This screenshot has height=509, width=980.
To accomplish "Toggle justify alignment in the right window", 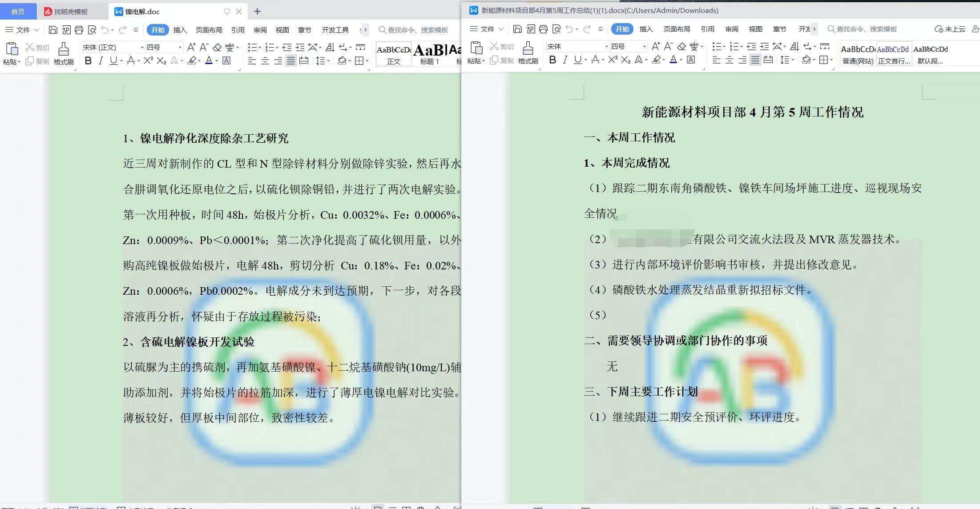I will pyautogui.click(x=755, y=60).
